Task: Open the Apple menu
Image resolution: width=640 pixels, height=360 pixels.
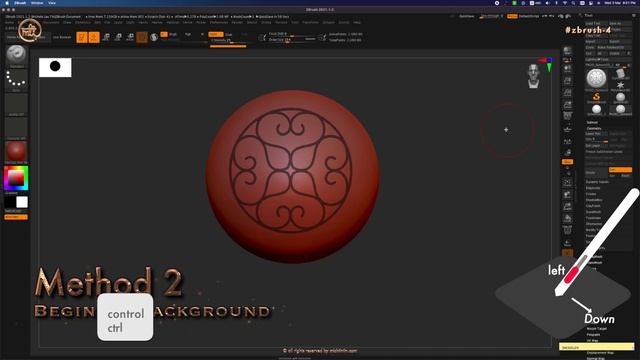Action: coord(7,3)
